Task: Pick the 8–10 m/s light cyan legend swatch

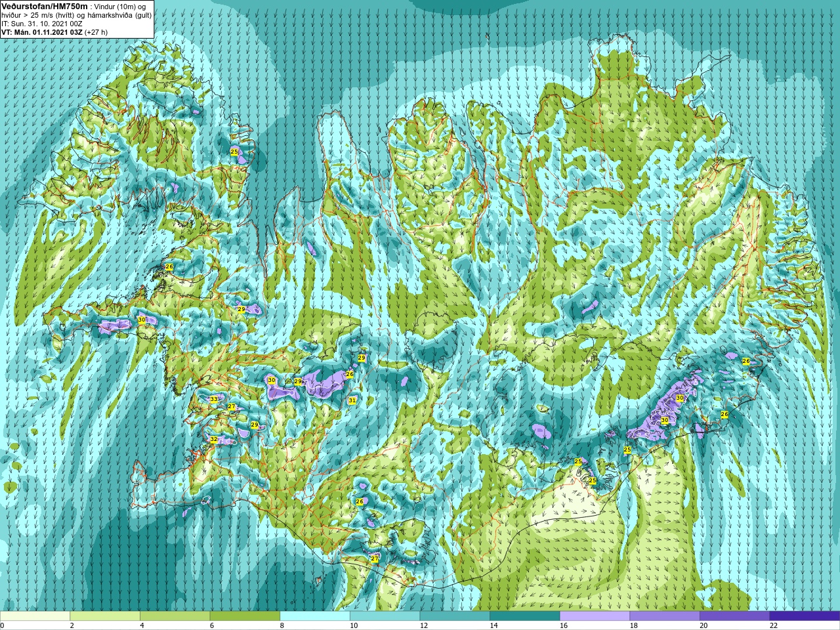Action: [x=315, y=616]
